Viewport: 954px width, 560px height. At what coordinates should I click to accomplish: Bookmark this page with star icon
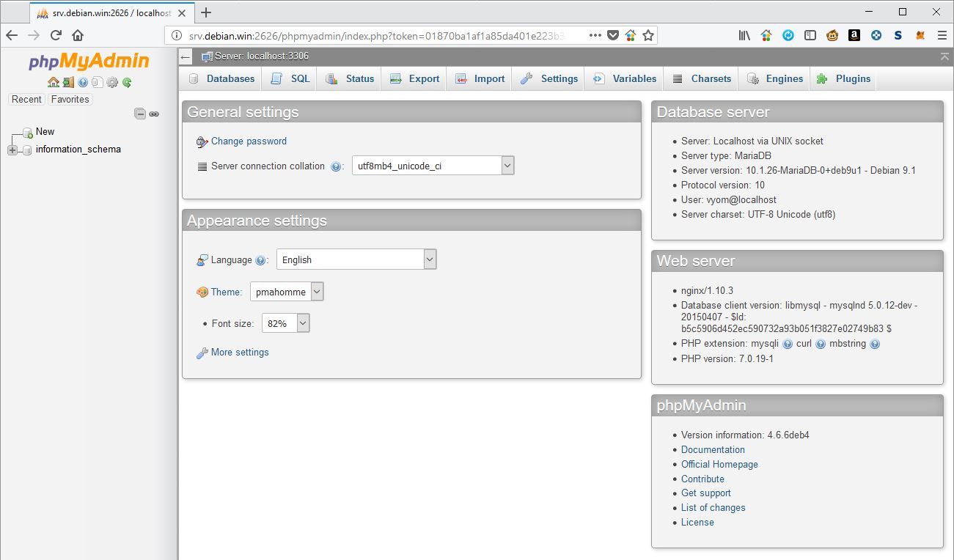[648, 35]
